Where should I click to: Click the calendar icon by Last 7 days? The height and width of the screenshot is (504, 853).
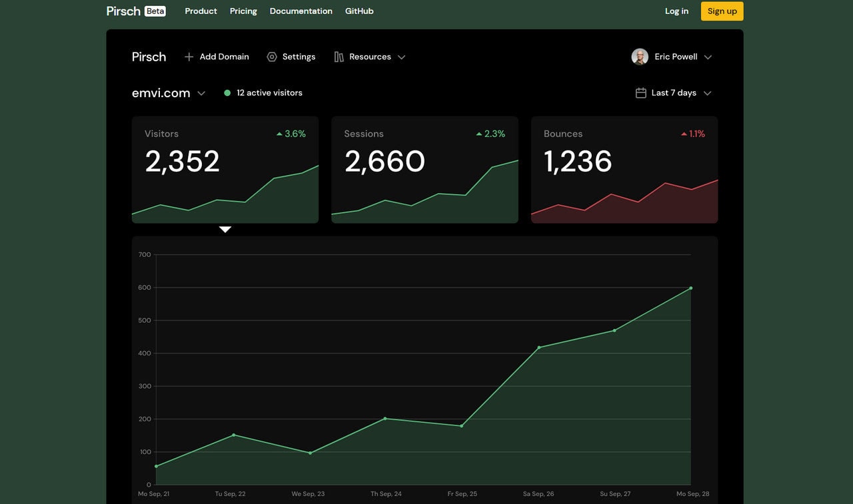click(x=640, y=93)
